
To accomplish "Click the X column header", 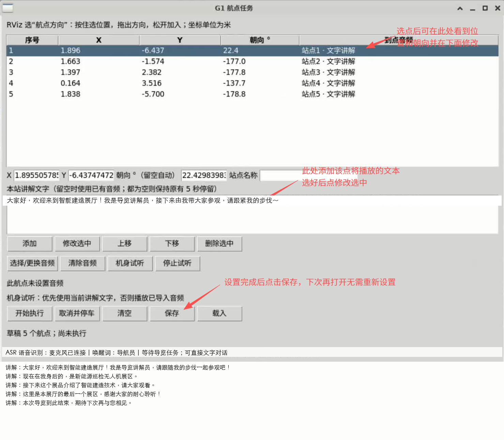I will click(x=99, y=40).
